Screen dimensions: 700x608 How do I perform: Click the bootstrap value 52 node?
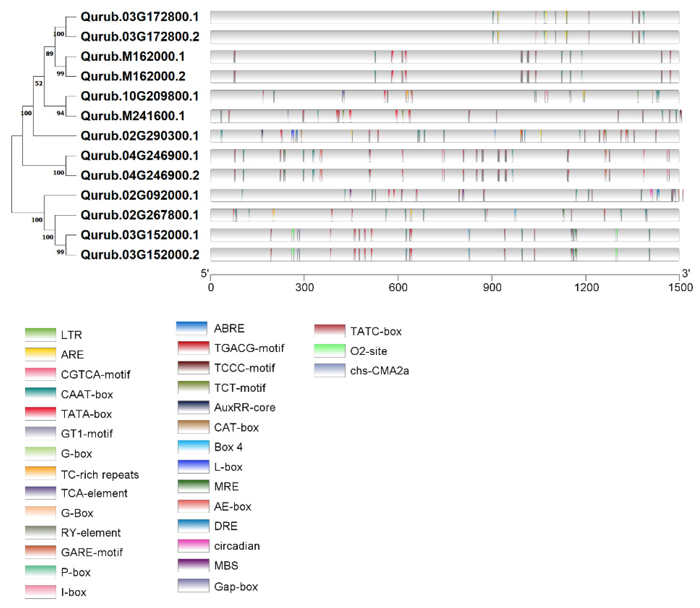[39, 83]
